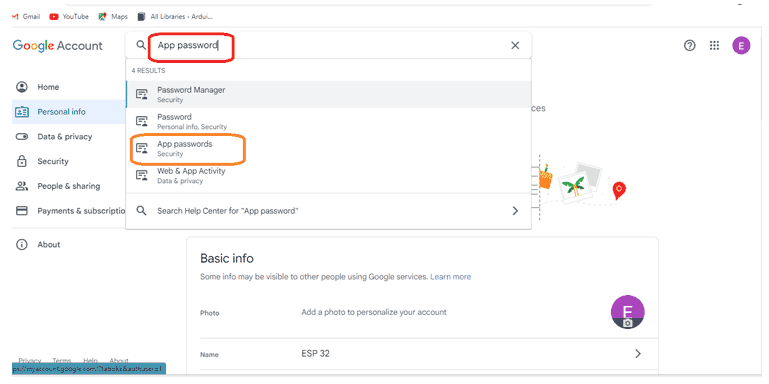Screen dimensions: 769x384
Task: Open the All Libraries Arduino bookmark
Action: point(176,17)
